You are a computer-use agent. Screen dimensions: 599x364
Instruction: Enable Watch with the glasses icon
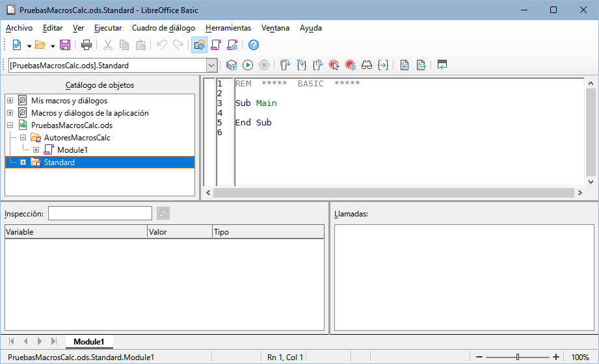(x=366, y=65)
